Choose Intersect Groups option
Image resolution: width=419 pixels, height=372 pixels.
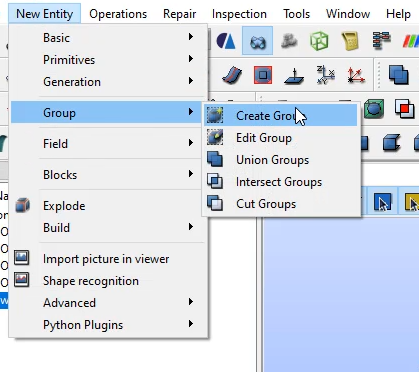coord(281,182)
